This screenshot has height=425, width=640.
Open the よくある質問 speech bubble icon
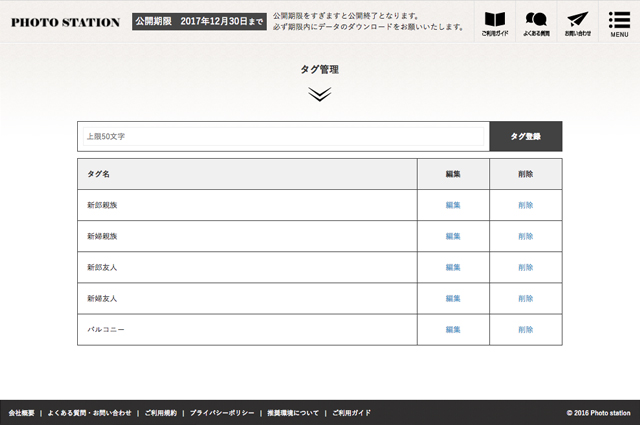[x=536, y=21]
